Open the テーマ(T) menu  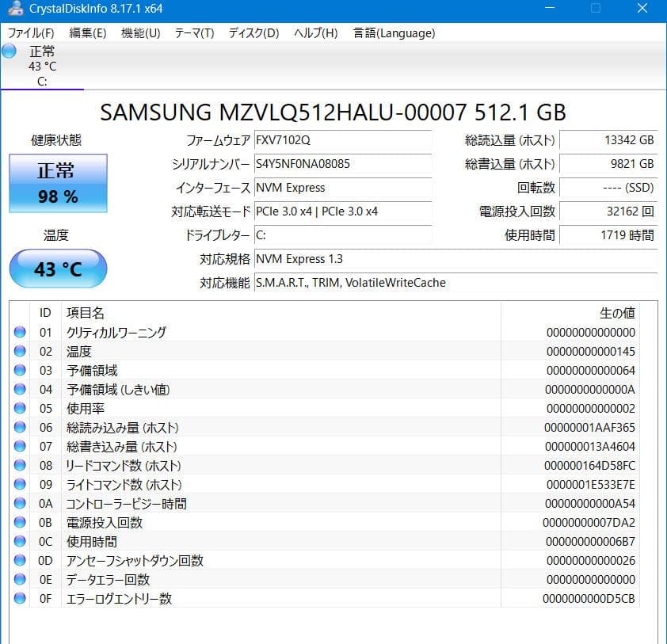pyautogui.click(x=195, y=33)
